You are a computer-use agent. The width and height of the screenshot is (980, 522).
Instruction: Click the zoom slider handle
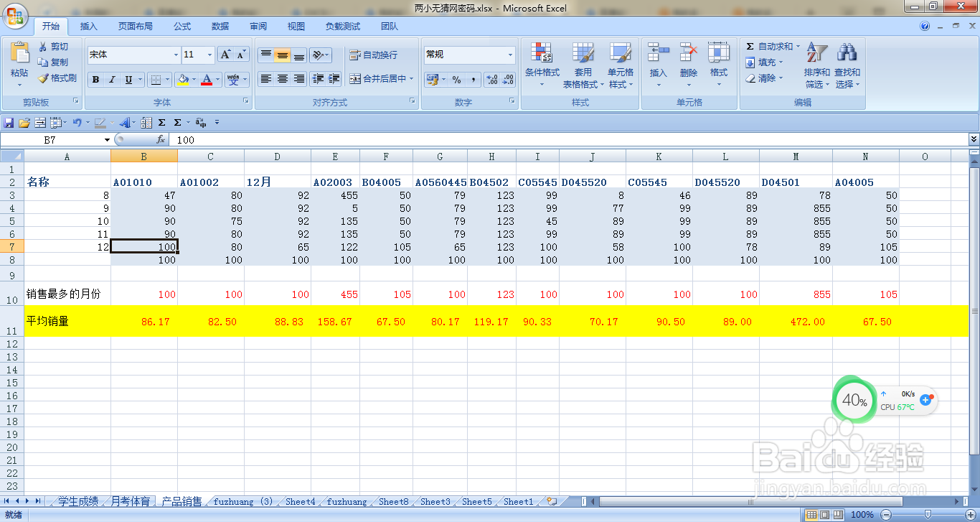(x=928, y=515)
